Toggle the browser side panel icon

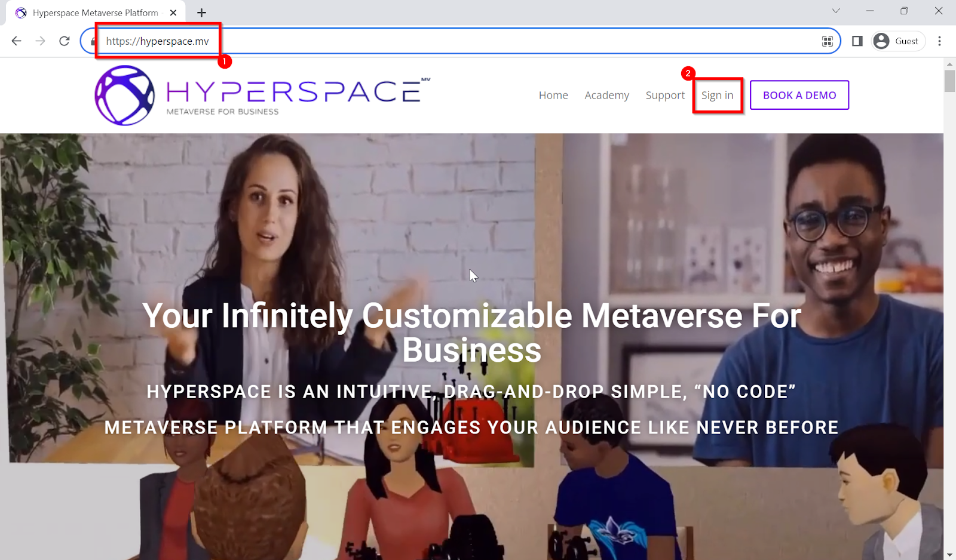[x=857, y=41]
